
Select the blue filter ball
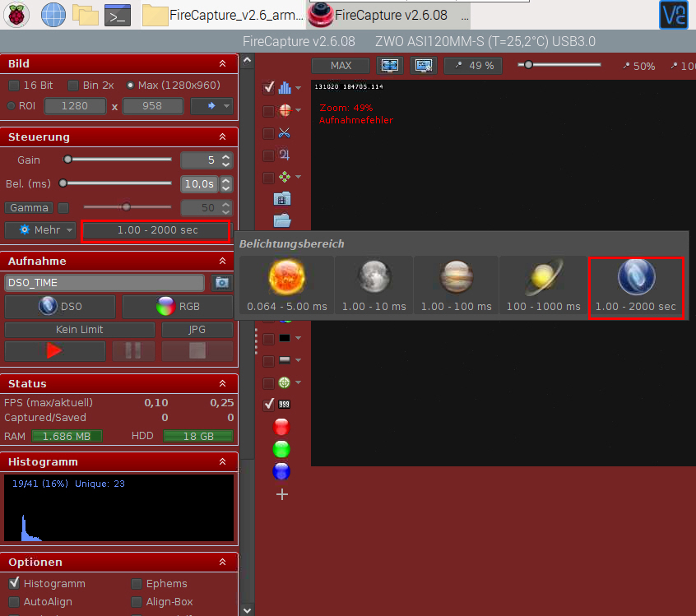[x=281, y=471]
